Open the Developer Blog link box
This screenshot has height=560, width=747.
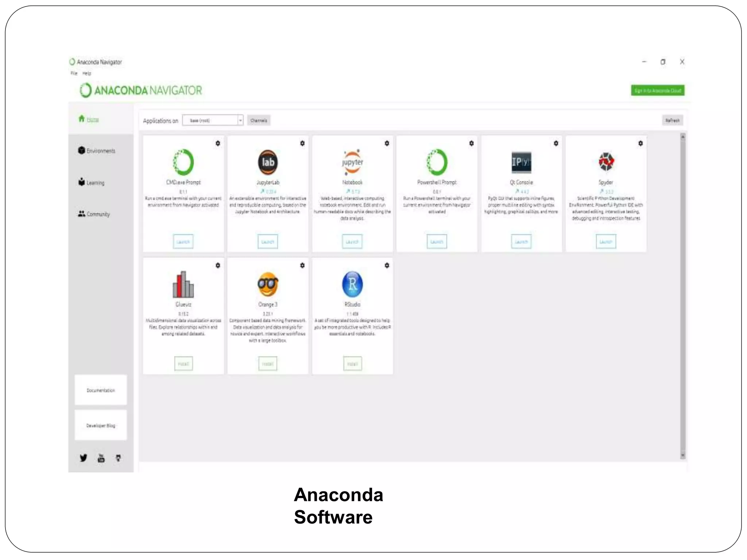pyautogui.click(x=101, y=425)
